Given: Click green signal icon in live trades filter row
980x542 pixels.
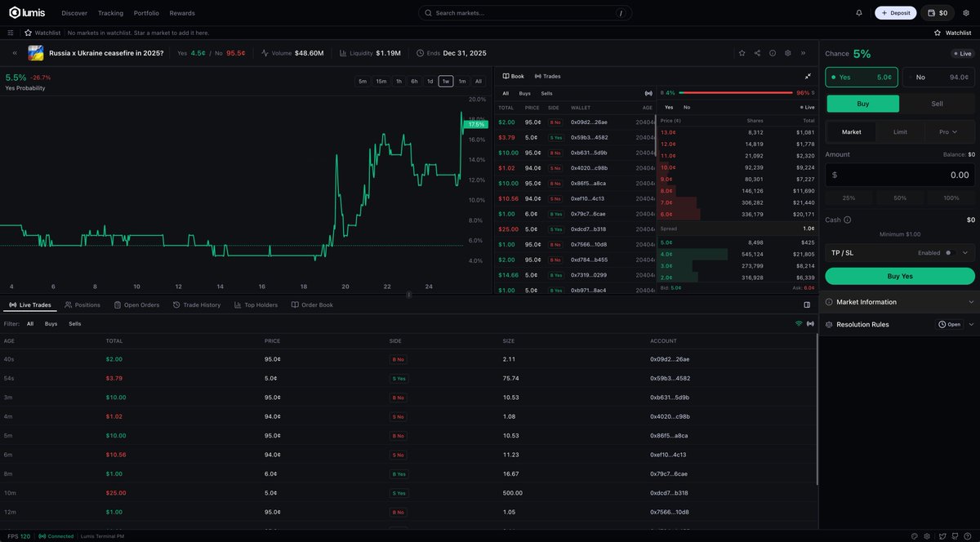Looking at the screenshot, I should [x=799, y=323].
